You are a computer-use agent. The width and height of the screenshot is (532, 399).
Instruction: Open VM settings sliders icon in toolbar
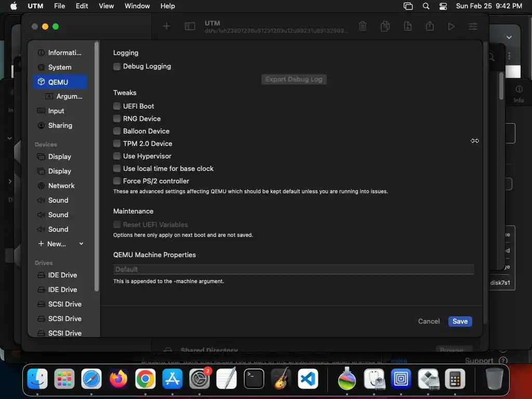point(473,26)
